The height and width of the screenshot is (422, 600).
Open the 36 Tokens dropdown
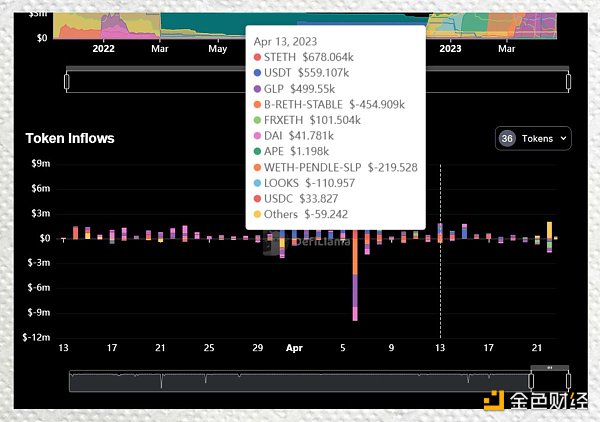click(533, 138)
